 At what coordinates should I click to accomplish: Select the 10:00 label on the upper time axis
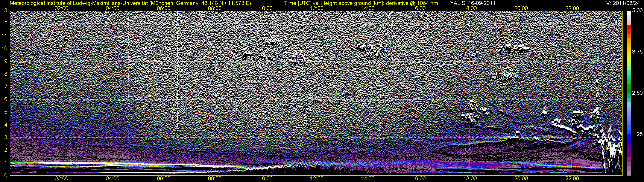266,8
